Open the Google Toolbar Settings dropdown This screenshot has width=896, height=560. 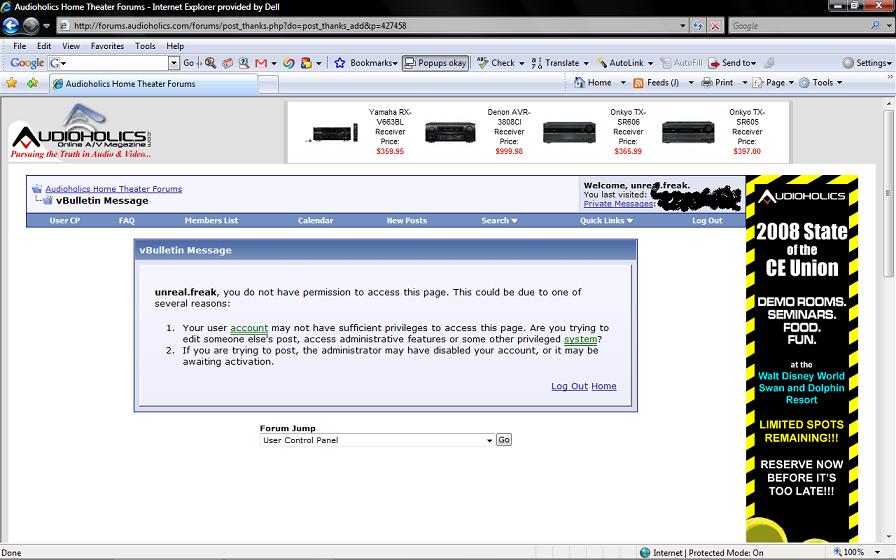(867, 63)
